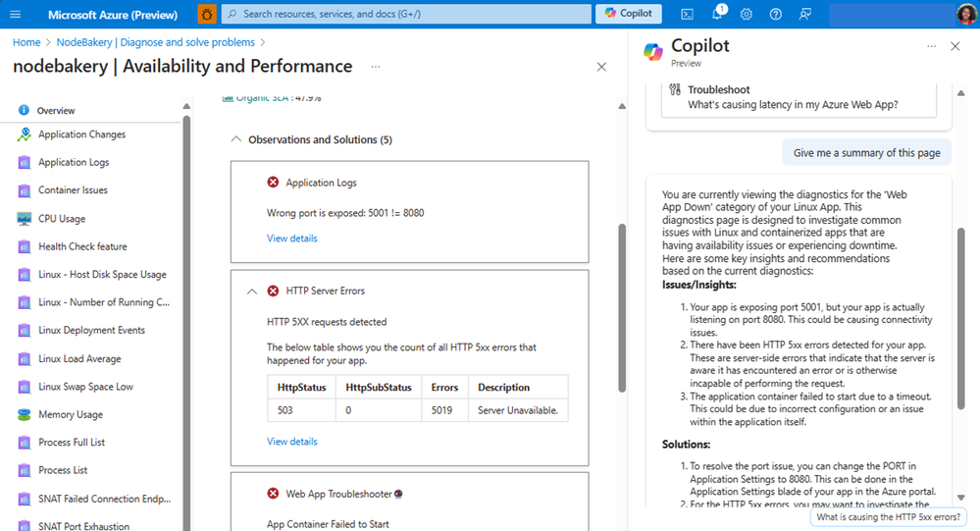Viewport: 980px width, 531px height.
Task: Collapse Observations and Solutions section
Action: [236, 139]
